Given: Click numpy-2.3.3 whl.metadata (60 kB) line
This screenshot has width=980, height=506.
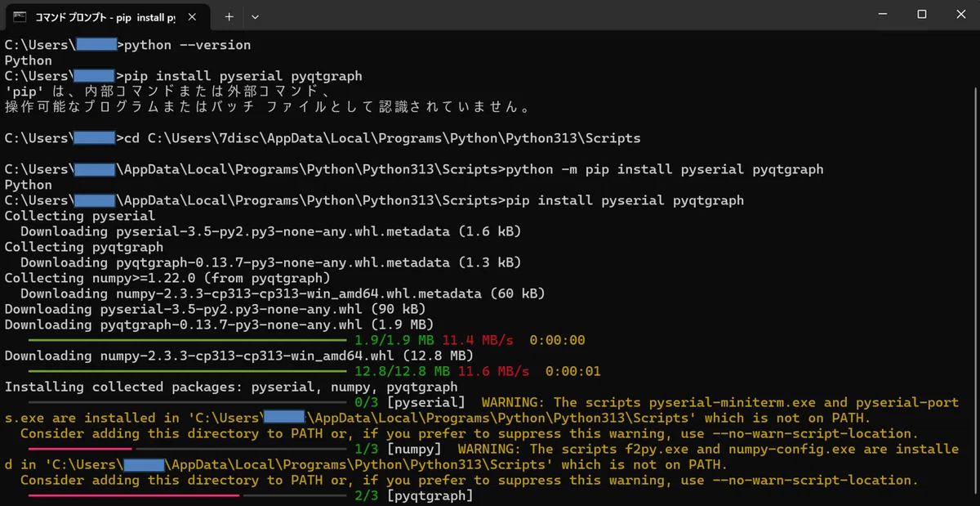Looking at the screenshot, I should point(283,293).
